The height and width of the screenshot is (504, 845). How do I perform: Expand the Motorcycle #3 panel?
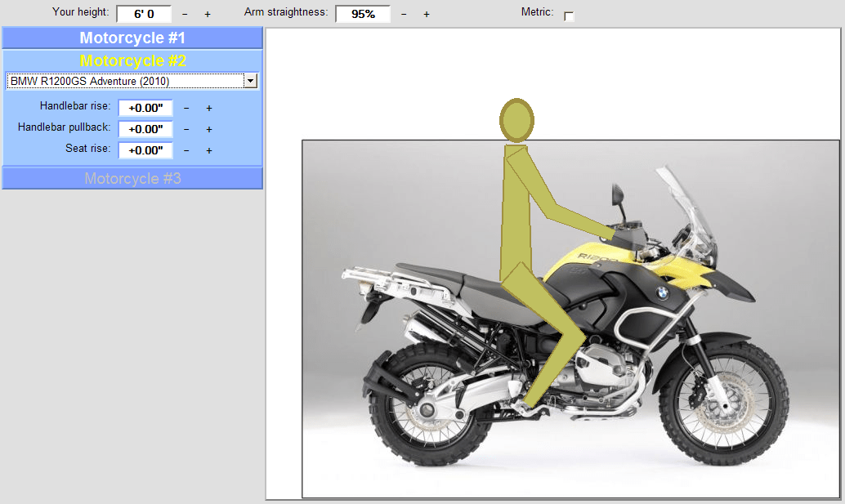(132, 177)
